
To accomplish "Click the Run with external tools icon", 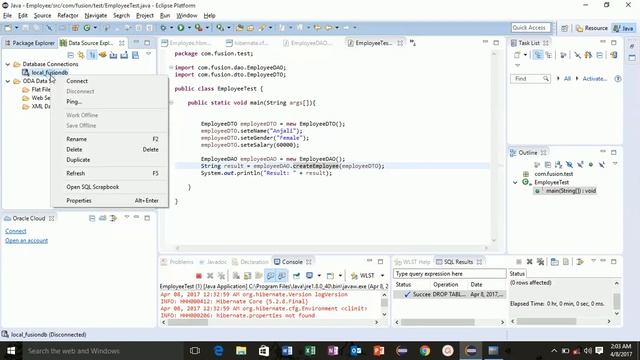I will pyautogui.click(x=198, y=28).
